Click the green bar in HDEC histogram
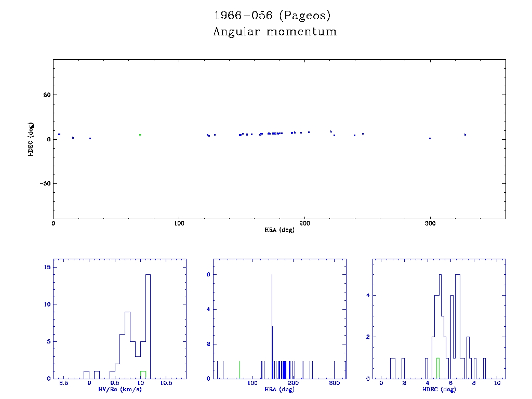Image resolution: width=532 pixels, height=399 pixels. point(438,368)
